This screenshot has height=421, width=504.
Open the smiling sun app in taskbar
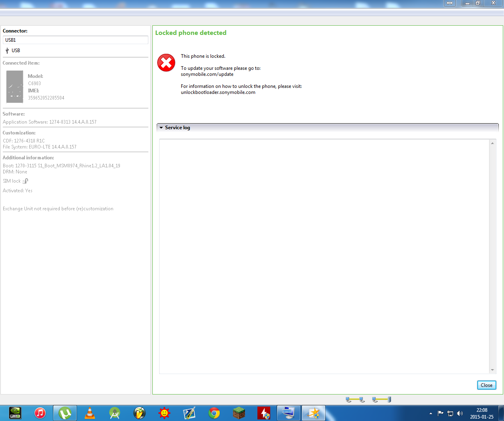[164, 413]
